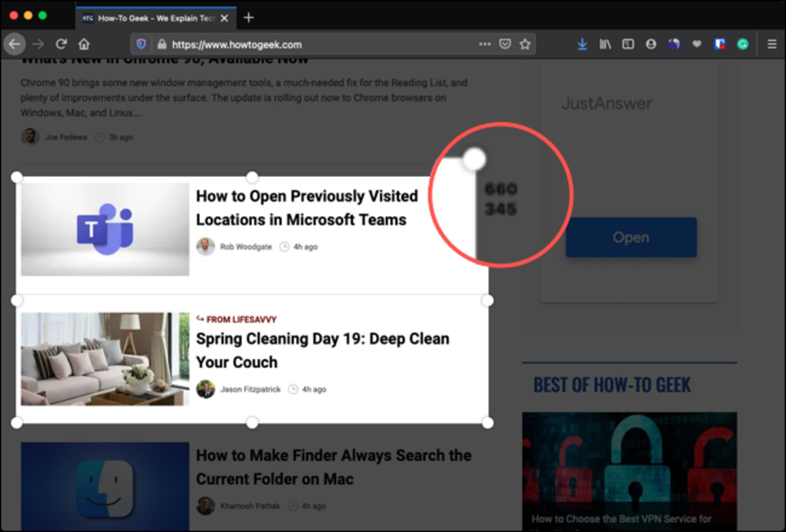Click selection handle at bottom-right corner
786x532 pixels.
coord(488,423)
